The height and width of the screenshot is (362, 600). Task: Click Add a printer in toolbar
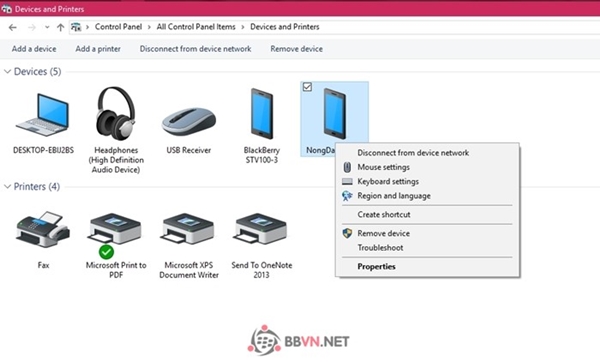pyautogui.click(x=98, y=49)
